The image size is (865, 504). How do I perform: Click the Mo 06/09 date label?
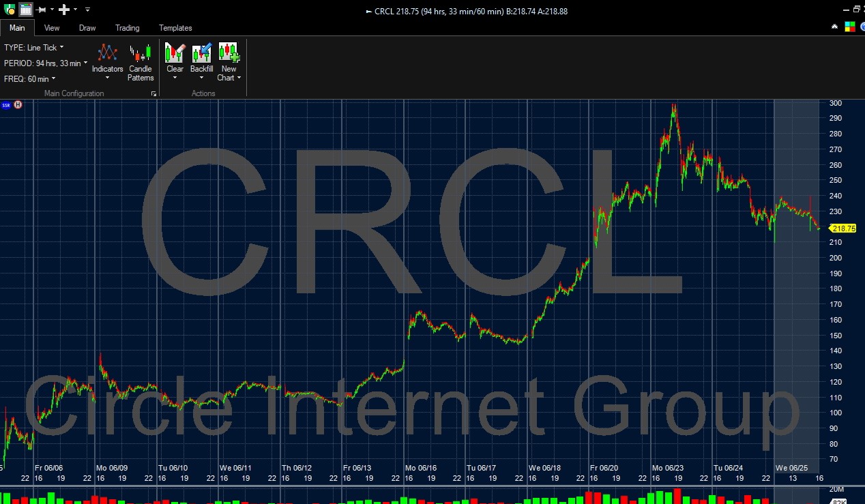pyautogui.click(x=111, y=468)
